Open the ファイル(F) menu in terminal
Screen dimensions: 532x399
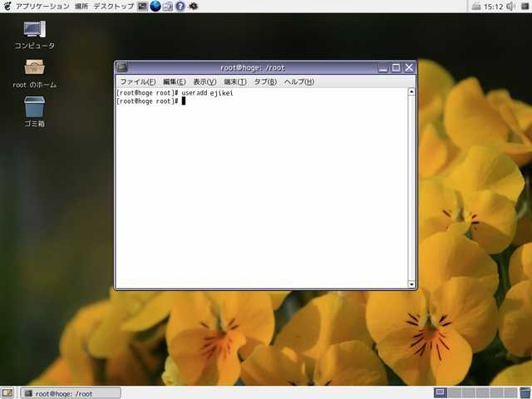[x=138, y=81]
